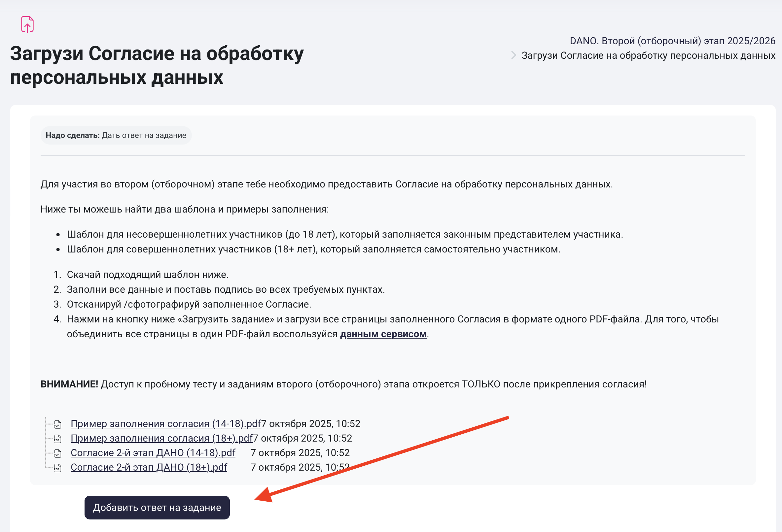This screenshot has height=532, width=782.
Task: Click bullet about шаблон для несовершеннолетних участников
Action: 344,234
